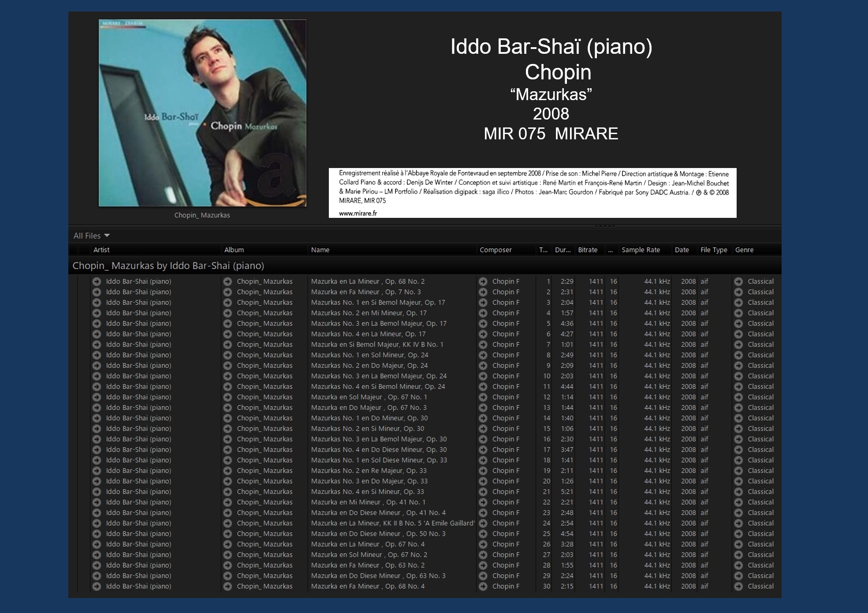Select track Mazurka en Do Diese Mineur , Op. 50 No. 3

[378, 534]
